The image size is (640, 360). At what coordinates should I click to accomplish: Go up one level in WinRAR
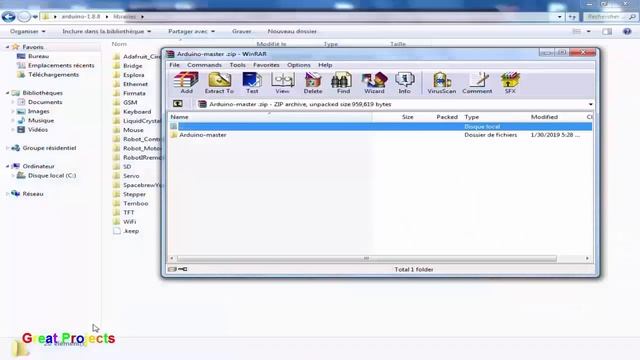pos(178,104)
